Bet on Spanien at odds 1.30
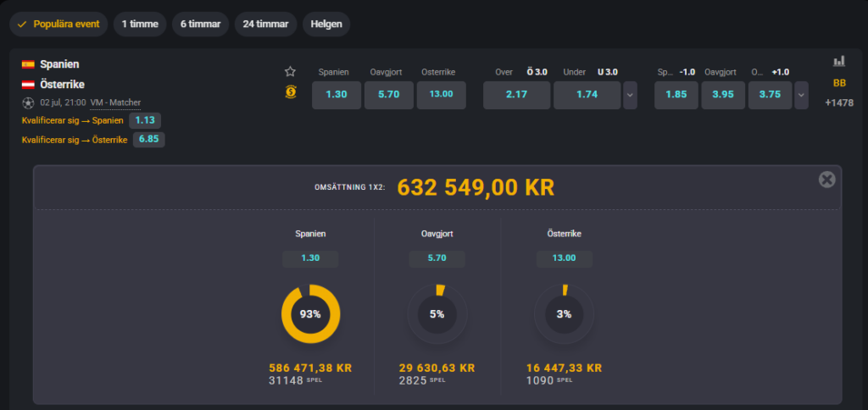Viewport: 868px width, 410px height. pos(337,95)
